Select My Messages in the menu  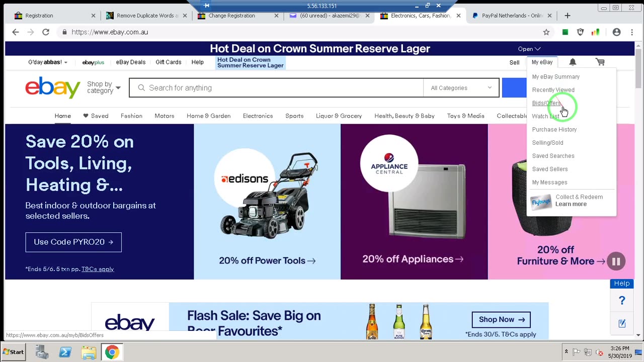549,183
